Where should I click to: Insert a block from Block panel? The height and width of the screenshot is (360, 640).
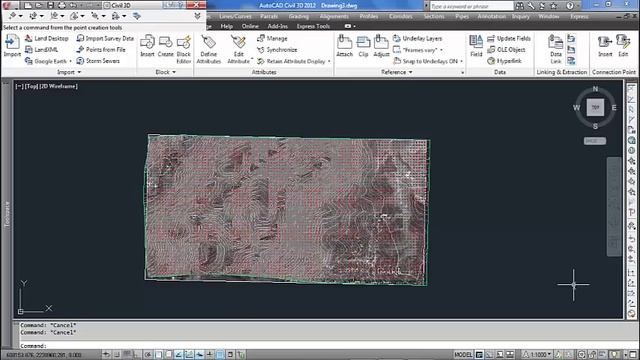pyautogui.click(x=147, y=46)
